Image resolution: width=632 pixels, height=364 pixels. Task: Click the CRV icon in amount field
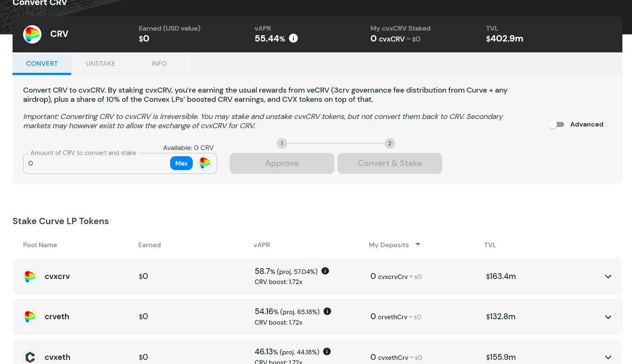205,163
